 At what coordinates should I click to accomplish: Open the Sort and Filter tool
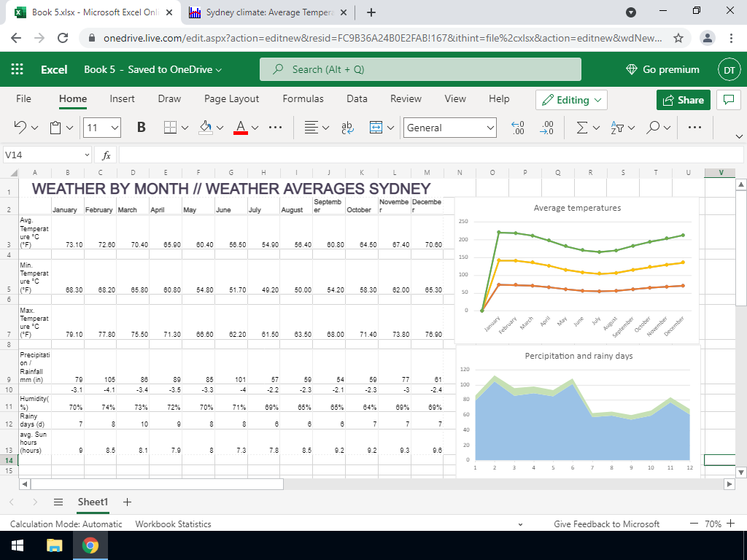[616, 128]
